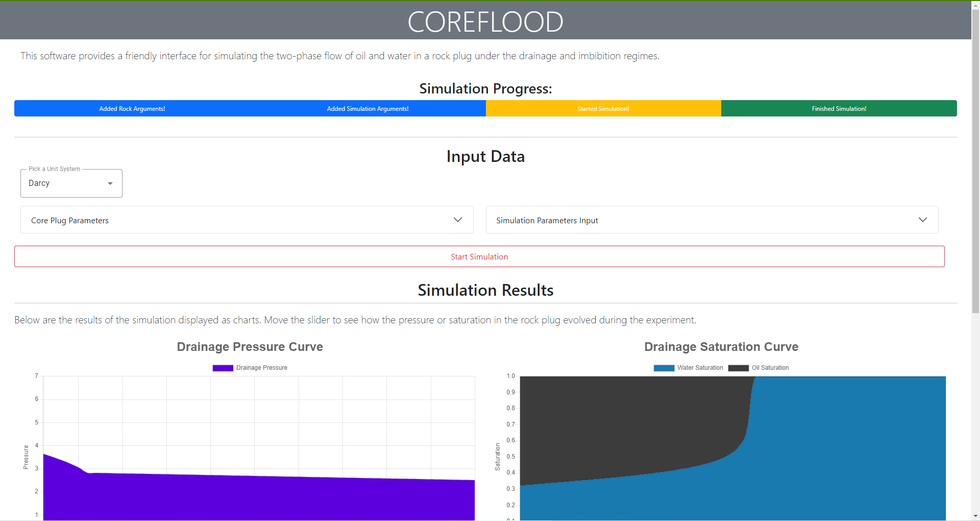The width and height of the screenshot is (980, 521).
Task: Click the Simulation Results heading
Action: (x=485, y=290)
